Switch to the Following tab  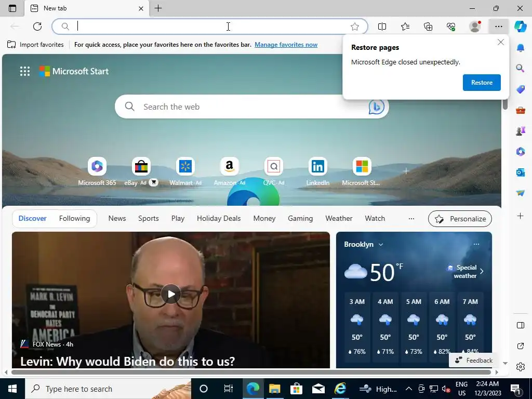click(x=75, y=219)
